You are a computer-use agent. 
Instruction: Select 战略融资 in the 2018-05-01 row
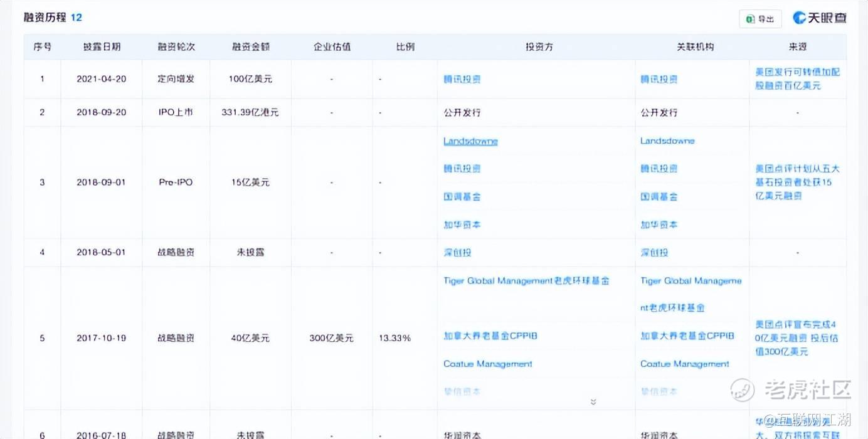tap(176, 252)
